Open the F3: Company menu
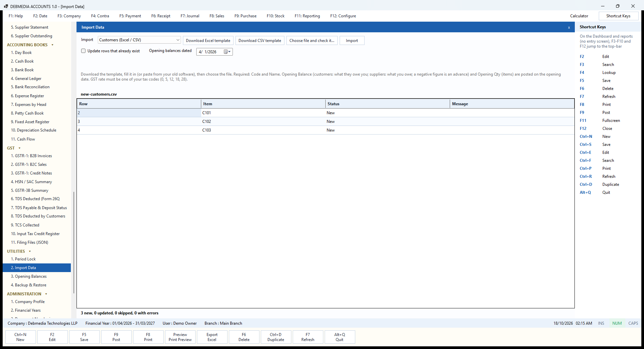644x349 pixels. pos(69,16)
